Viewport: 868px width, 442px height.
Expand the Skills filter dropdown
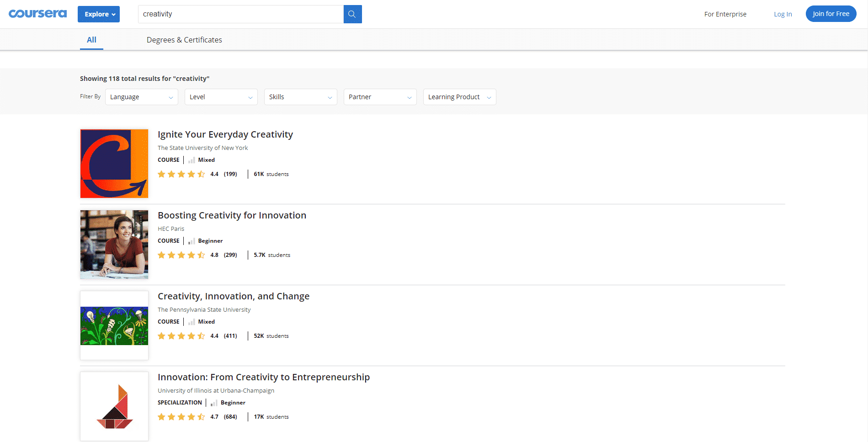click(301, 97)
